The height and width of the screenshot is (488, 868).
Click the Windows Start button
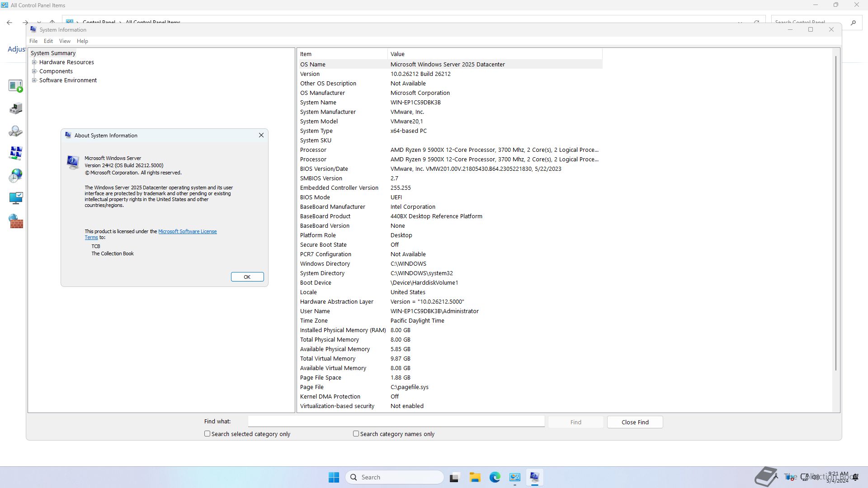[x=334, y=477]
